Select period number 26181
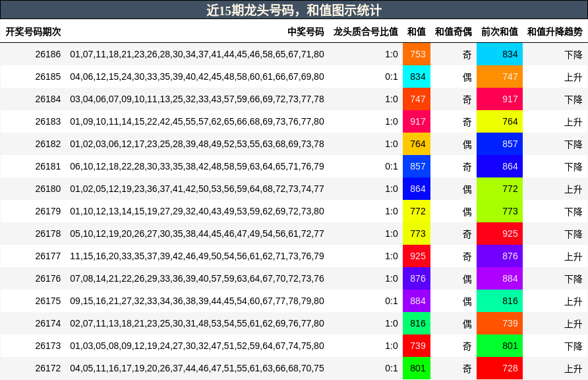The height and width of the screenshot is (380, 588). click(48, 166)
